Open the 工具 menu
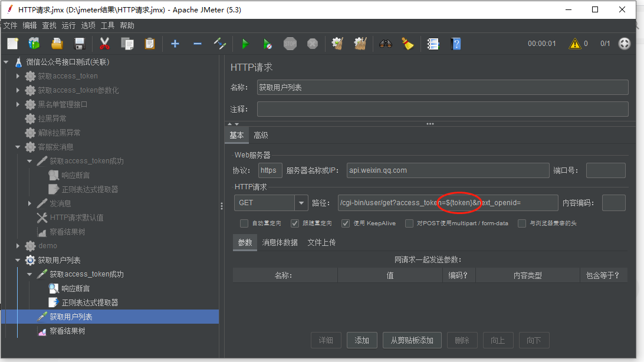Image resolution: width=644 pixels, height=362 pixels. [107, 25]
